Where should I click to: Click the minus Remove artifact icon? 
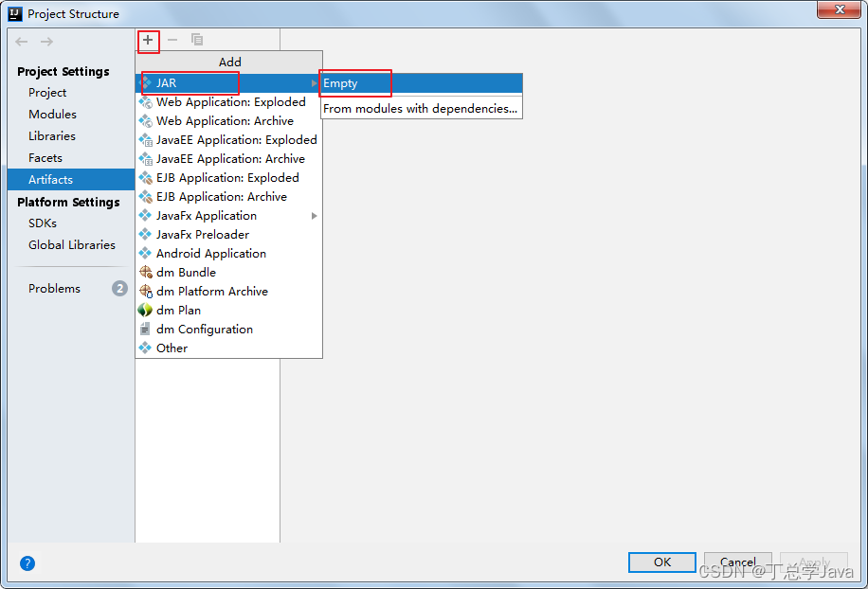tap(172, 40)
